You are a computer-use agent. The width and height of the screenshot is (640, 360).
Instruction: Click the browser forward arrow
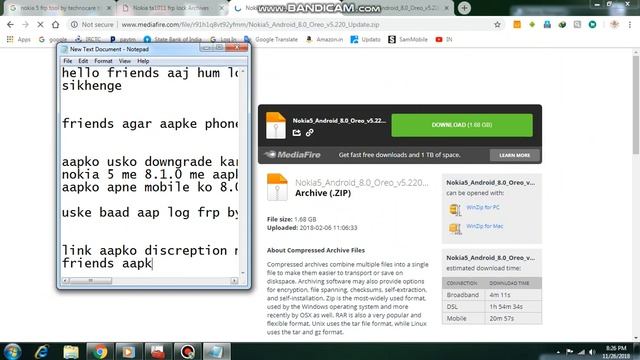coord(25,24)
